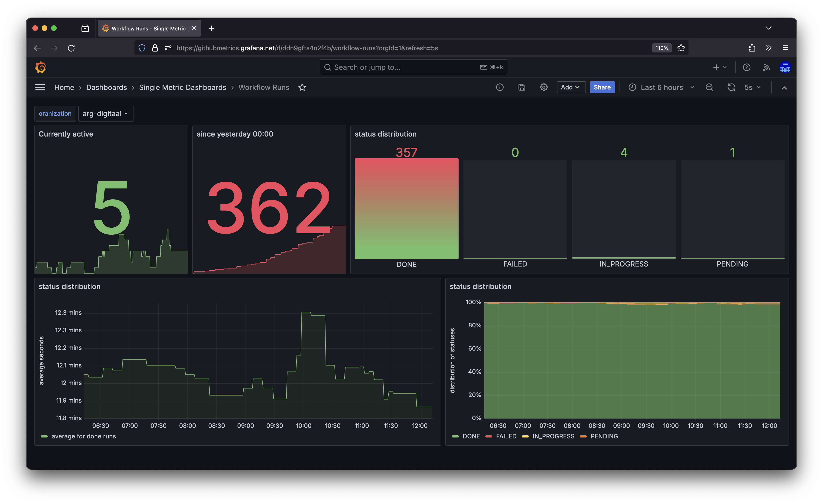The height and width of the screenshot is (504, 823).
Task: Click the Share button
Action: (602, 87)
